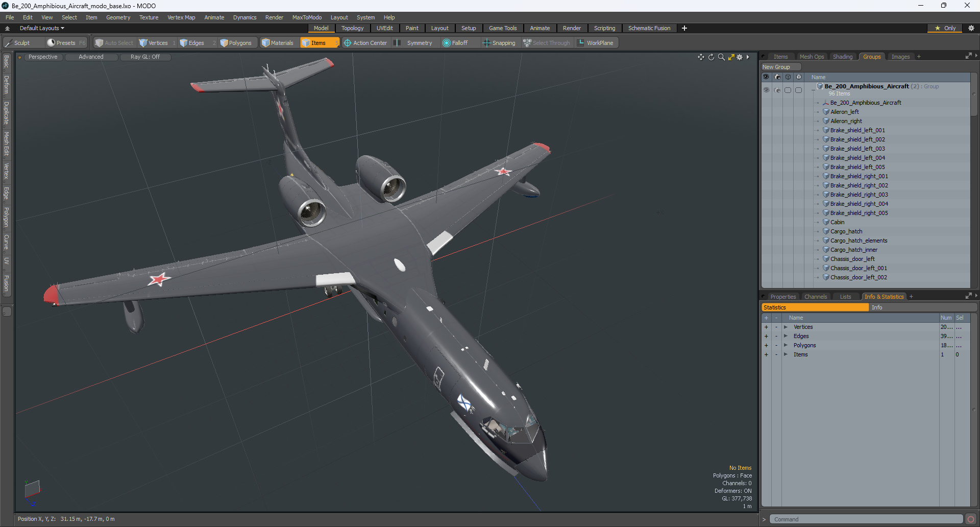Click the command record button at bottom right
The image size is (980, 527).
[x=971, y=519]
